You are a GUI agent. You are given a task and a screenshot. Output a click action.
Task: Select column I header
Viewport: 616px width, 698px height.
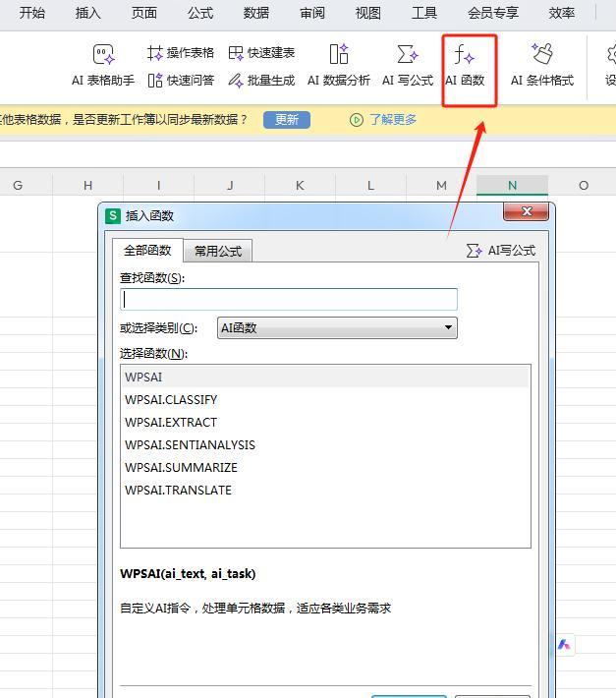[159, 185]
